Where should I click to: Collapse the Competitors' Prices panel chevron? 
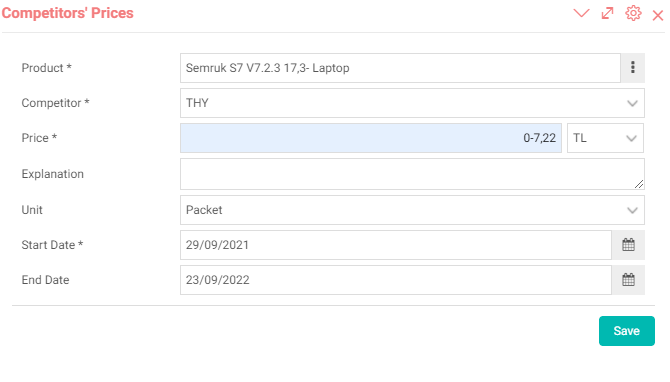pyautogui.click(x=581, y=13)
